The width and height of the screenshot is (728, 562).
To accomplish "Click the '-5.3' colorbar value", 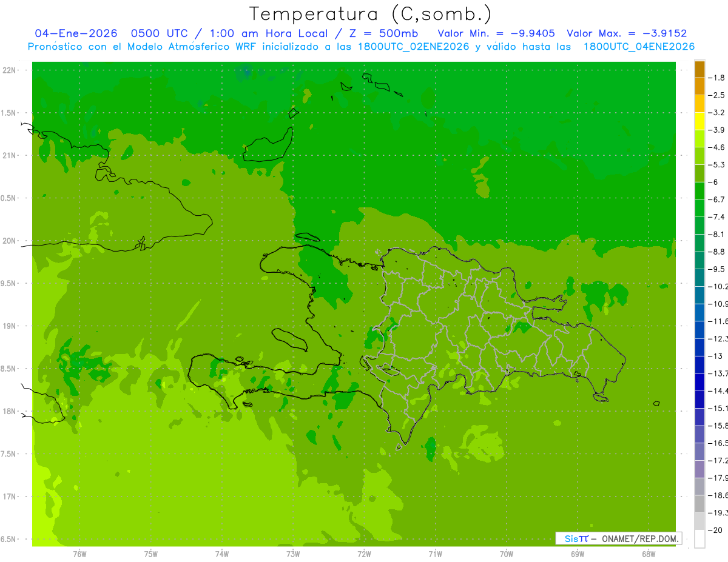I will tap(716, 164).
